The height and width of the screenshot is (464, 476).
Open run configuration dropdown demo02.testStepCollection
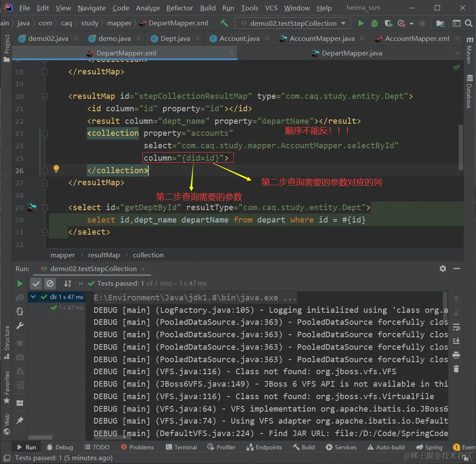[x=293, y=23]
